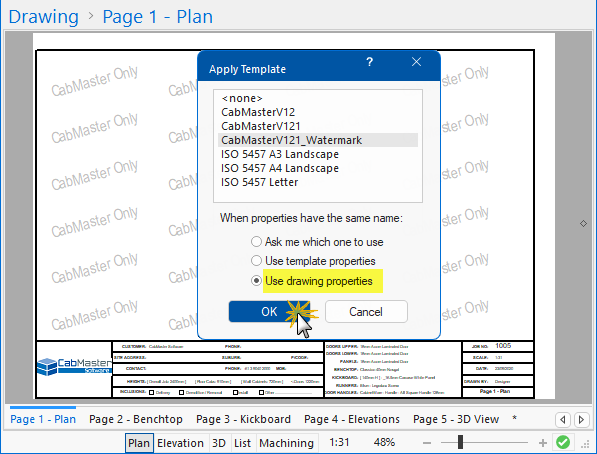
Task: Zoom out with minus icon
Action: (427, 443)
